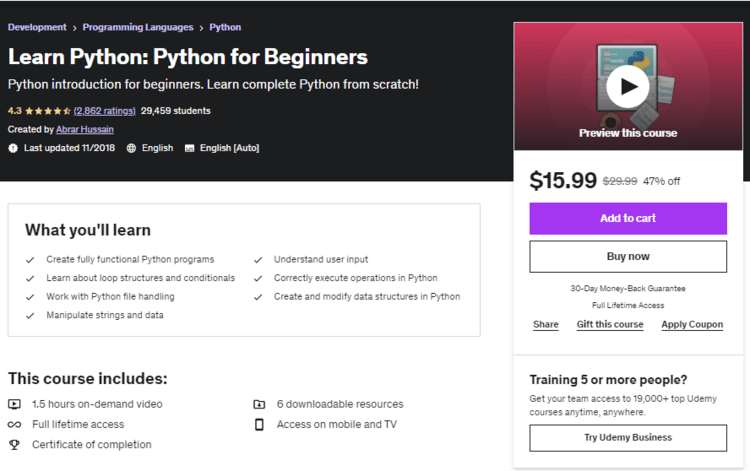
Task: Click Try Udemy Business button
Action: pos(628,438)
